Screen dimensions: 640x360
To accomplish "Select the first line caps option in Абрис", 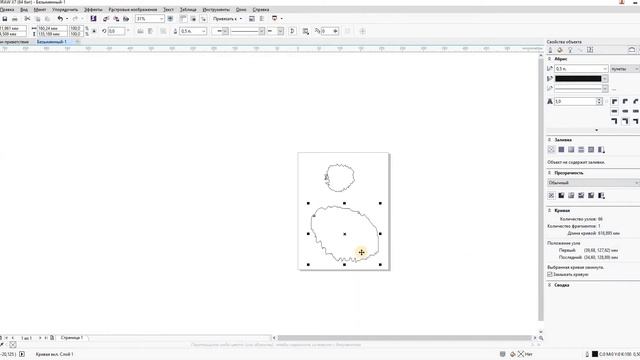I will (615, 111).
